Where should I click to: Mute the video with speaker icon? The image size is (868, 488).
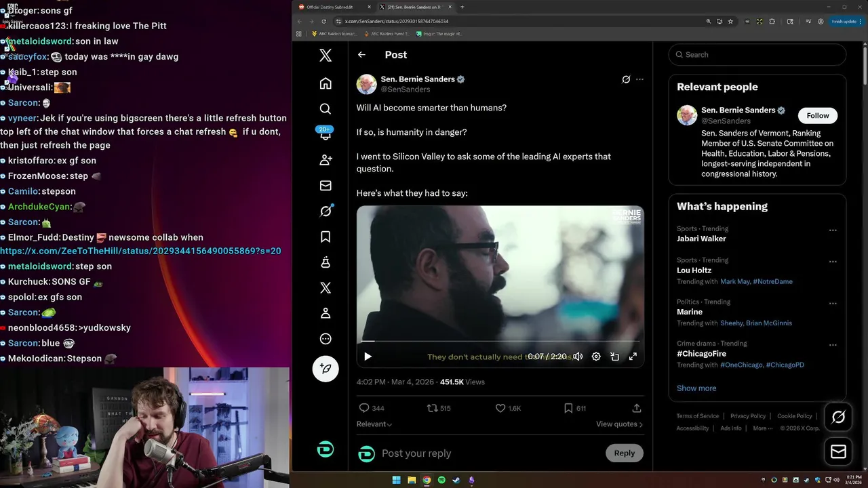[578, 357]
